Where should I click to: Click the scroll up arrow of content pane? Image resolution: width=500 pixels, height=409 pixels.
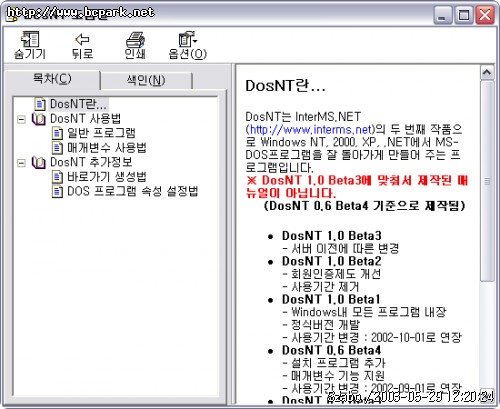pos(487,72)
